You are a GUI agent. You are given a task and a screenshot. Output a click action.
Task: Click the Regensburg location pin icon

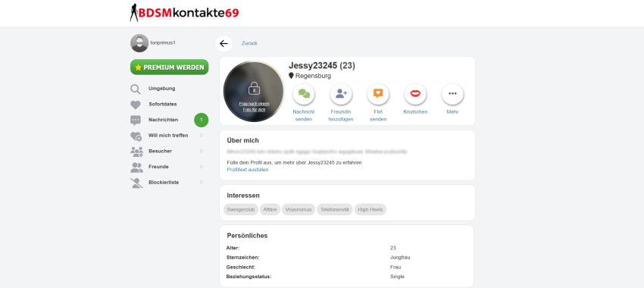291,76
